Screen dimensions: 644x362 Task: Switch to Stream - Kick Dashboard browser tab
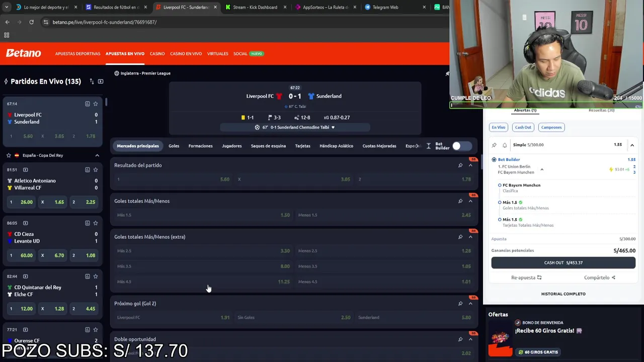point(255,7)
